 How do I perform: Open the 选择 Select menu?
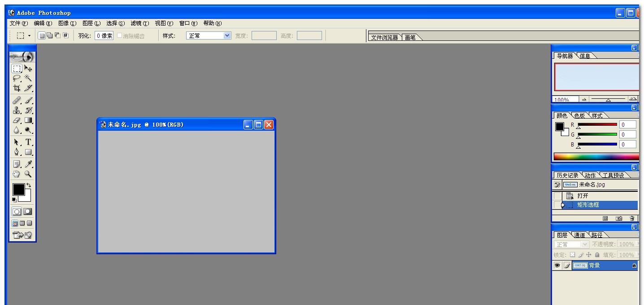[x=115, y=23]
